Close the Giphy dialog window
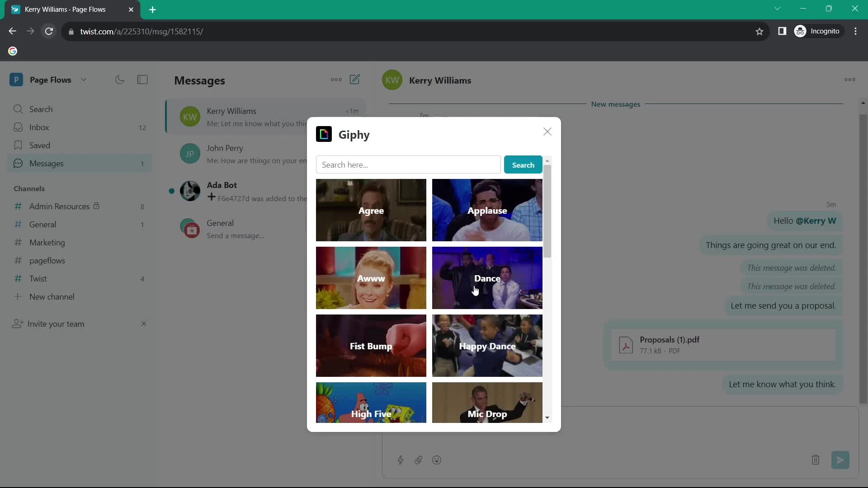This screenshot has width=868, height=488. click(x=547, y=131)
